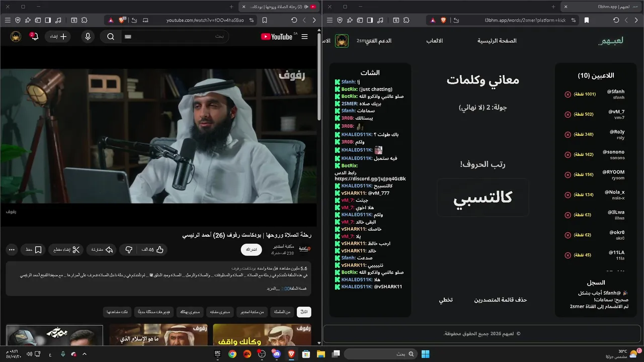
Task: Expand system tray hidden icons chevron
Action: tap(85, 354)
